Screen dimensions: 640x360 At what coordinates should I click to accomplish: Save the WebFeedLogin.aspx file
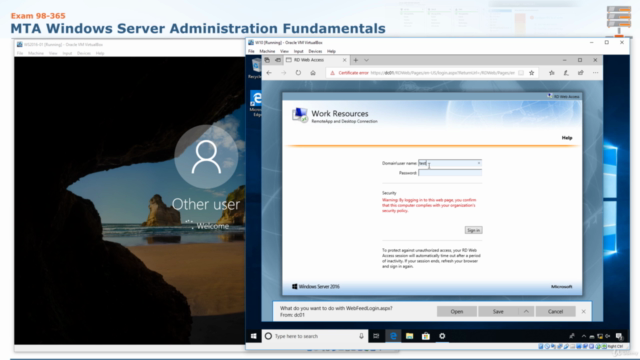[498, 311]
